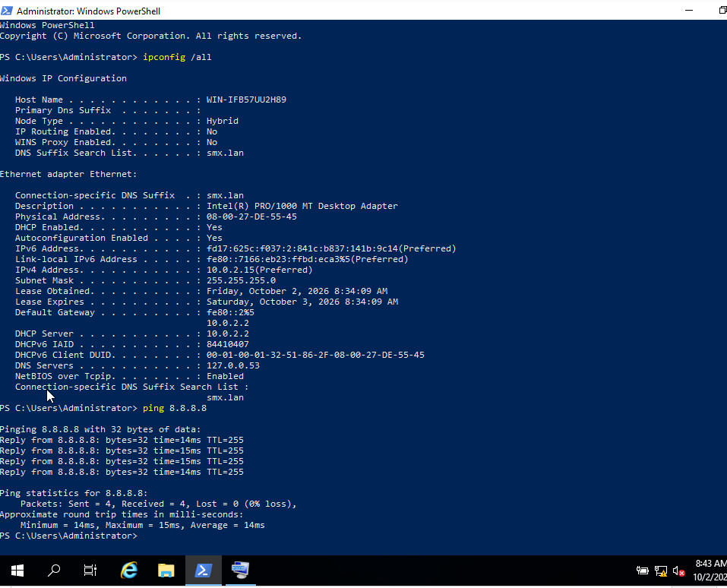Click the DHCP Server value 10.0.2.2
The image size is (727, 588).
click(228, 334)
